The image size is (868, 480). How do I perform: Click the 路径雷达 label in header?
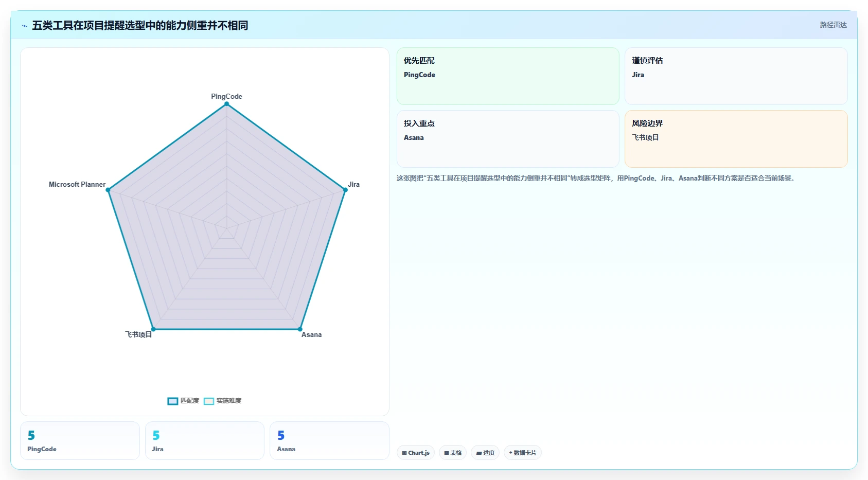pyautogui.click(x=834, y=25)
